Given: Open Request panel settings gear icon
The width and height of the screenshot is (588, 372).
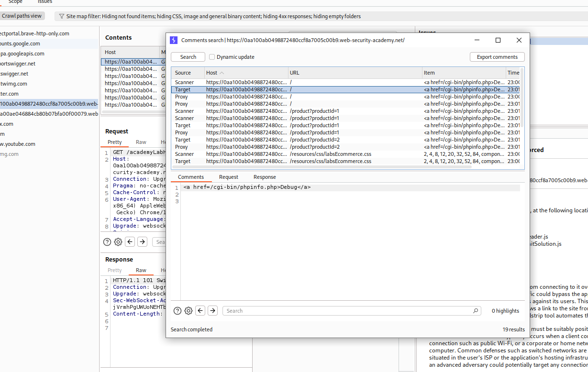Looking at the screenshot, I should pyautogui.click(x=118, y=242).
